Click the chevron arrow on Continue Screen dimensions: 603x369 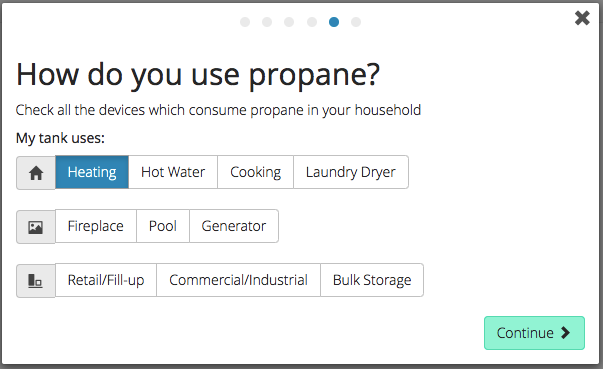tap(565, 332)
